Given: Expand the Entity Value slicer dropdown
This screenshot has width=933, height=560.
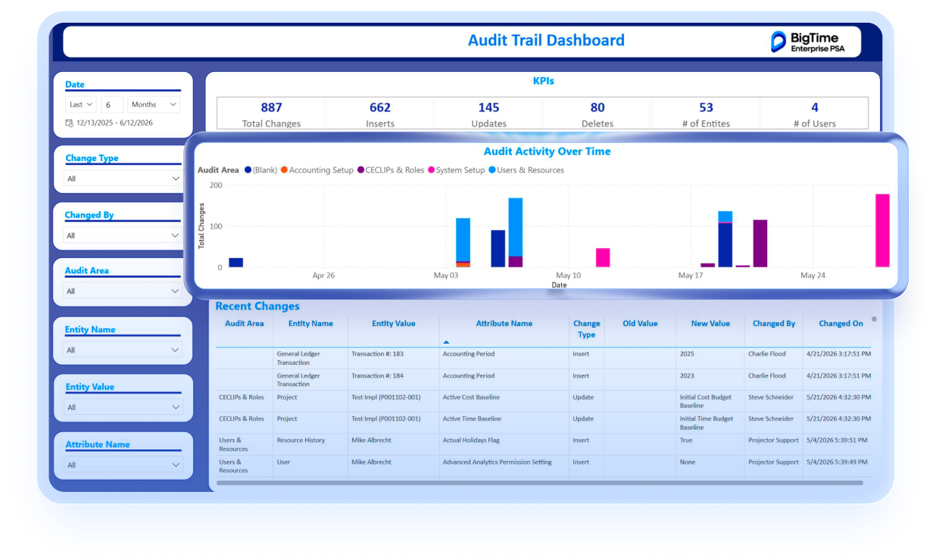Looking at the screenshot, I should pos(123,407).
